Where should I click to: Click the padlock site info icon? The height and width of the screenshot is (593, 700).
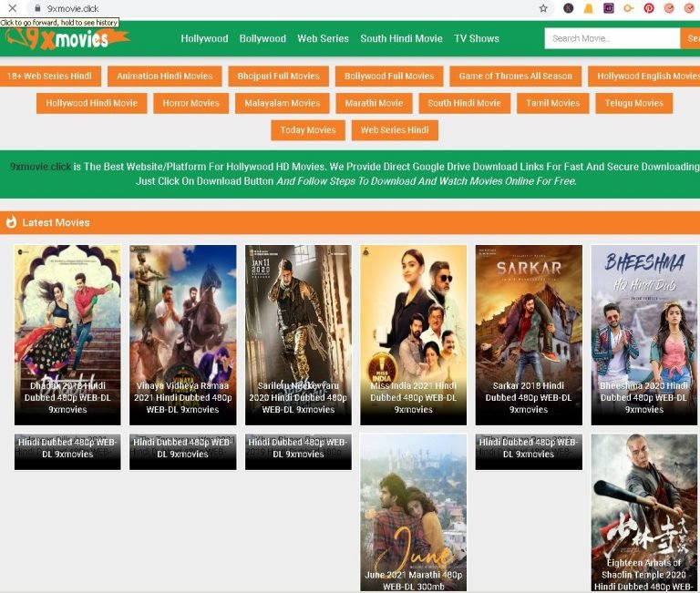37,8
